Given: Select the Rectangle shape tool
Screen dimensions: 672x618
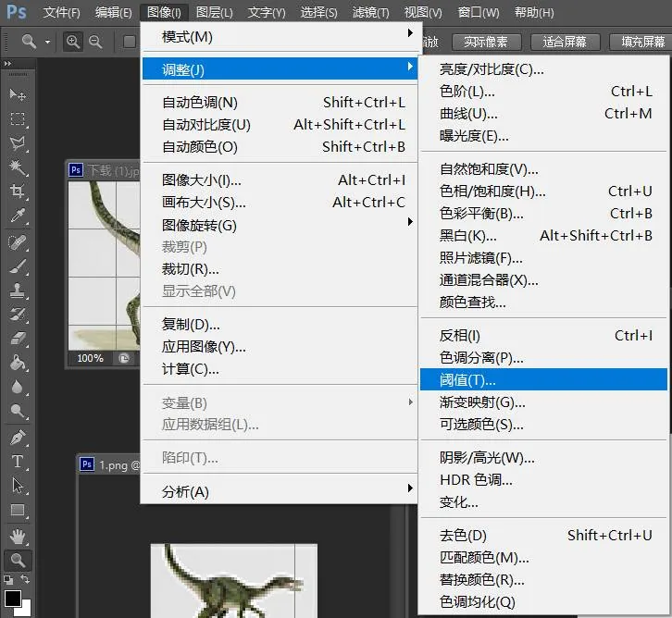Looking at the screenshot, I should point(18,510).
